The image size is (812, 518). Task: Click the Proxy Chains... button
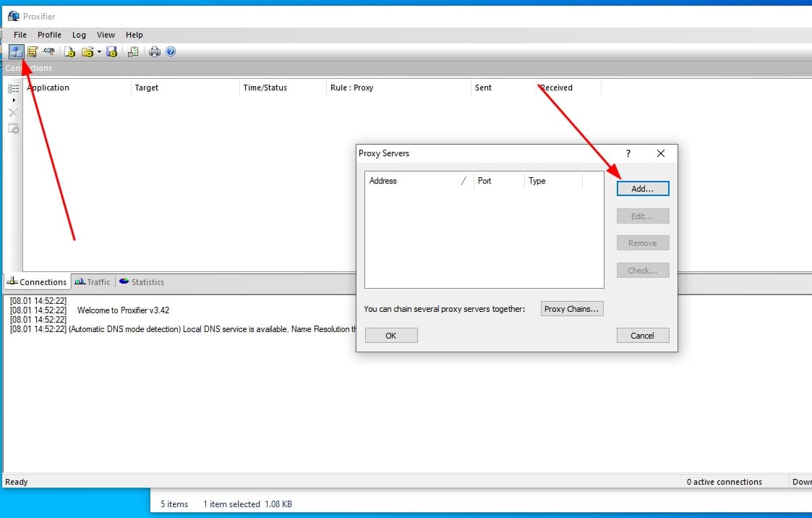[x=571, y=309]
